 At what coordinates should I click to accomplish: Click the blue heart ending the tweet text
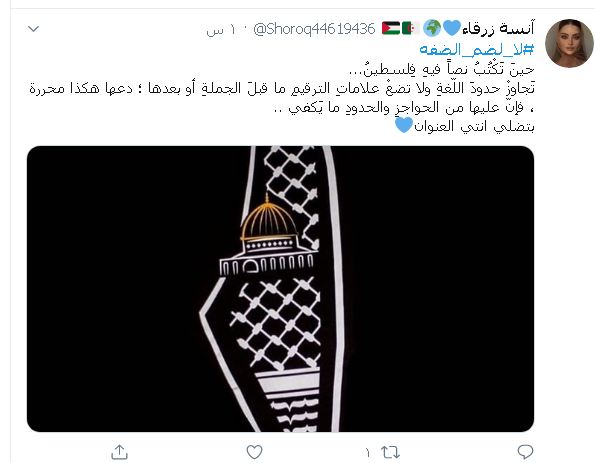point(404,125)
